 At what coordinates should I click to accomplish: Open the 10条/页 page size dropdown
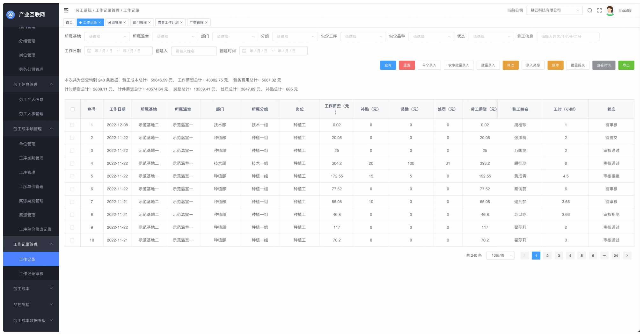[x=501, y=256]
